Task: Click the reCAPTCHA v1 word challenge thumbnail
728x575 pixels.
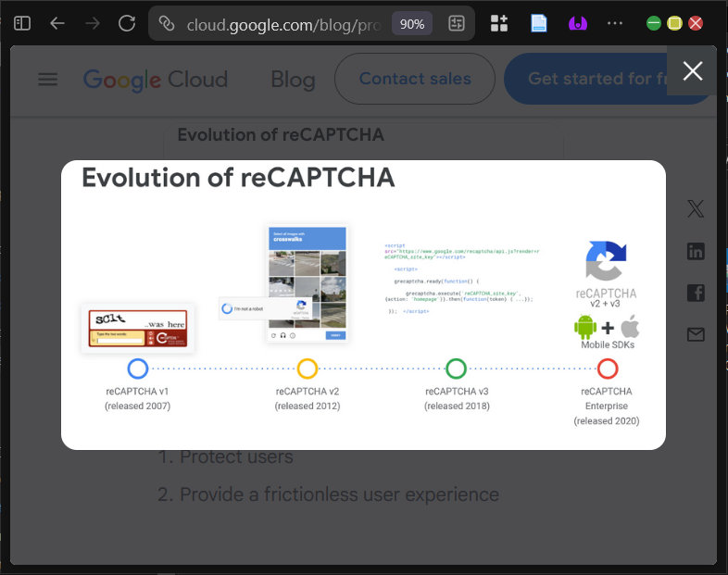Action: tap(138, 328)
